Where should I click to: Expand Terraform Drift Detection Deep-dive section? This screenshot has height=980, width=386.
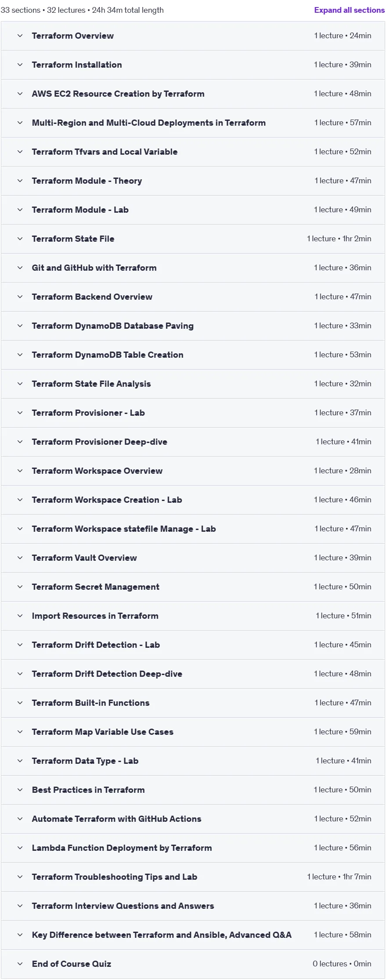[193, 674]
